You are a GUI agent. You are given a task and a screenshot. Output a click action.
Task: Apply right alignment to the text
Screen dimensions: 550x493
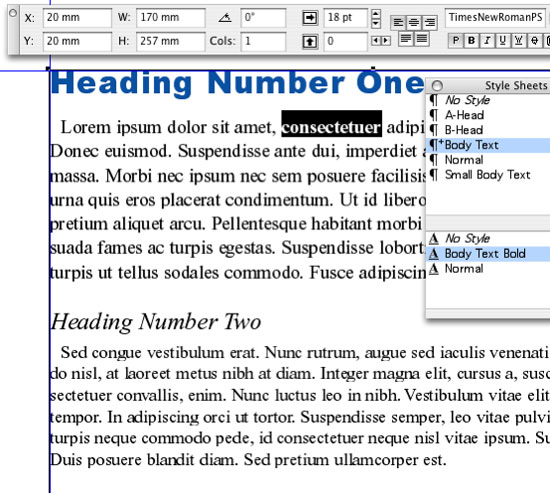click(430, 23)
